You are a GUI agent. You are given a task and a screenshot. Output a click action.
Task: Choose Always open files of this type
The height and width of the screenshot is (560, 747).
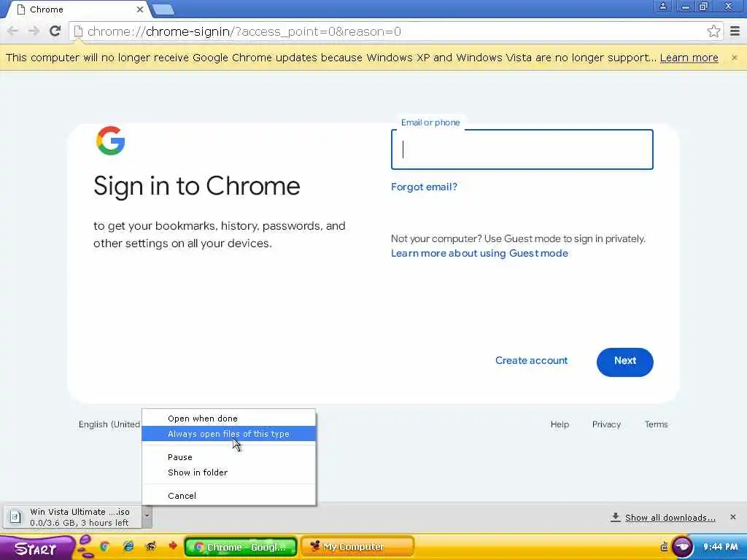click(x=228, y=434)
